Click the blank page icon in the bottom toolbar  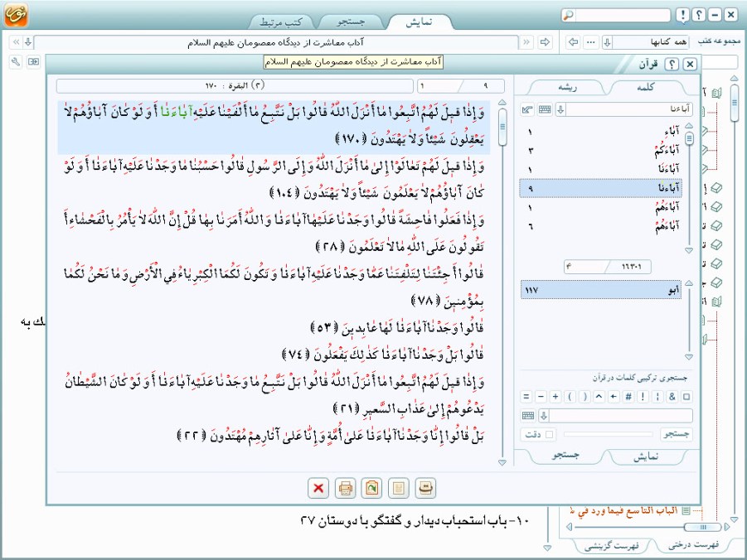(399, 488)
